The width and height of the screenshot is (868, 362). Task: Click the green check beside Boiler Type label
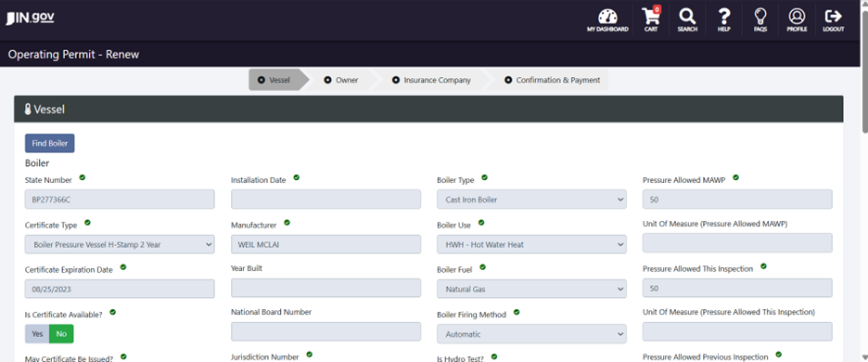point(484,177)
